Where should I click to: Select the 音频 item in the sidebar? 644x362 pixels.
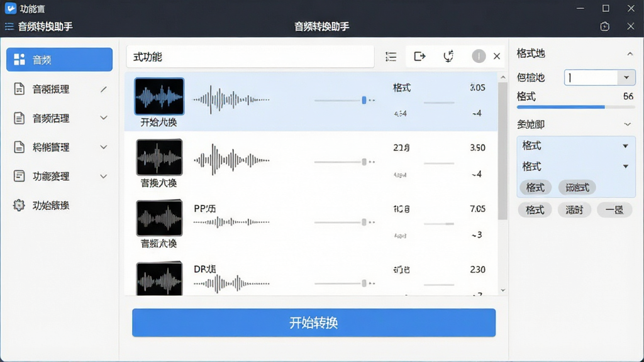tap(60, 60)
